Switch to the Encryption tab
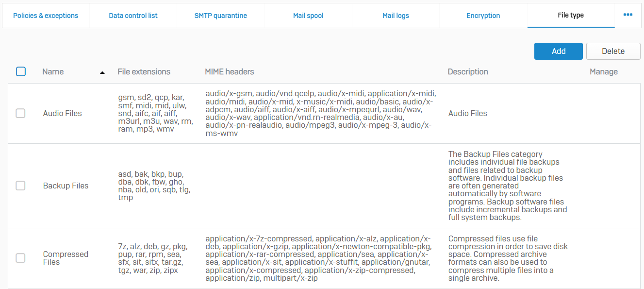This screenshot has height=289, width=644. tap(483, 16)
